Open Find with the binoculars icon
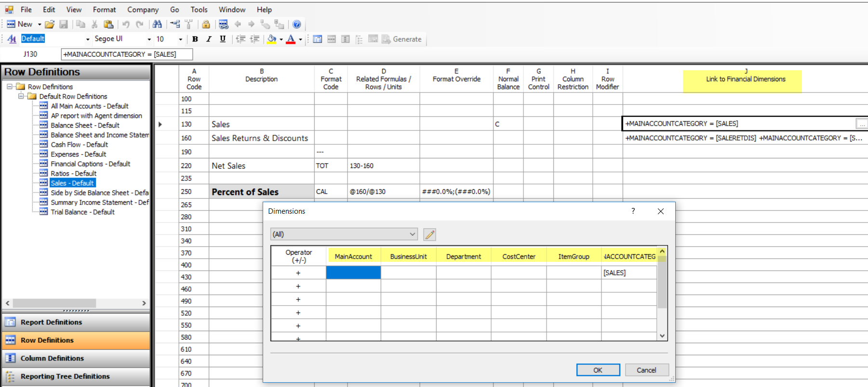This screenshot has height=387, width=868. coord(157,24)
